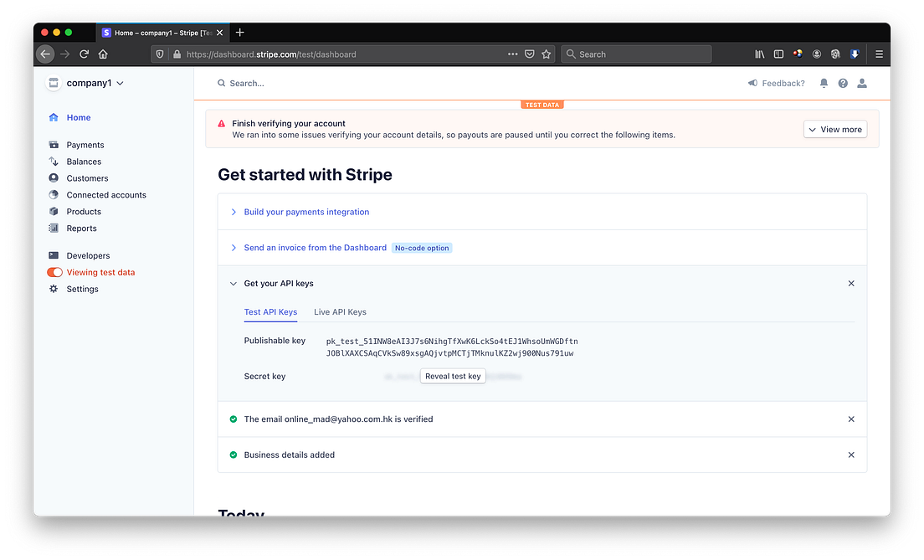Switch to the Live API Keys tab
The image size is (924, 560).
coord(339,311)
